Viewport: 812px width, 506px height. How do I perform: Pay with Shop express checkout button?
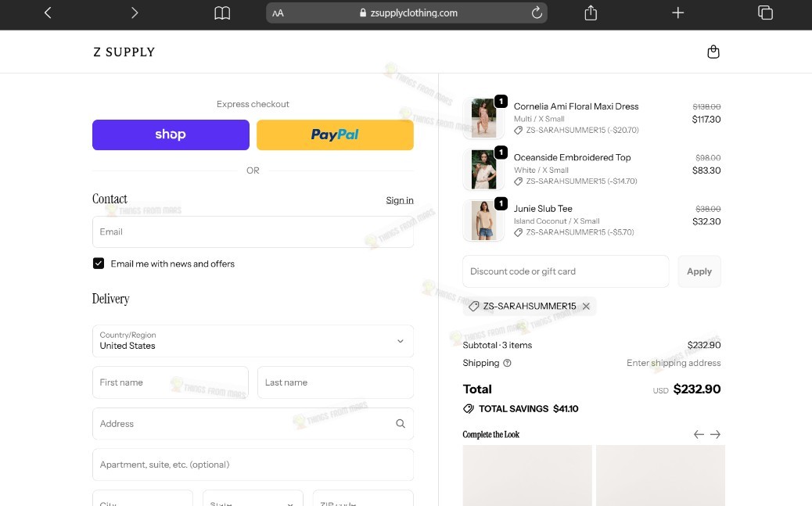pyautogui.click(x=171, y=135)
